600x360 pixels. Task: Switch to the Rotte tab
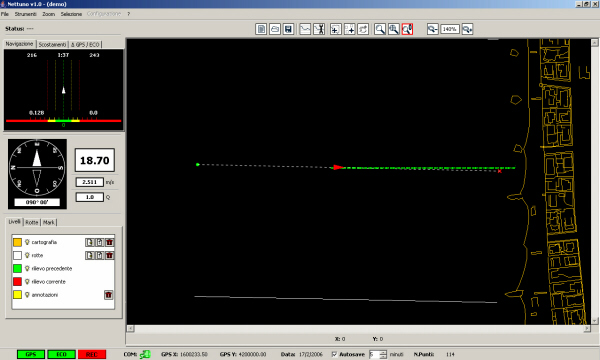click(x=32, y=222)
